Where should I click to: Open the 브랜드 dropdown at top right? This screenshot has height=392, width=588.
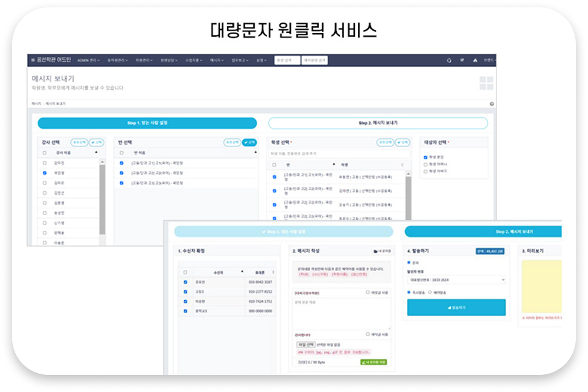(x=489, y=60)
